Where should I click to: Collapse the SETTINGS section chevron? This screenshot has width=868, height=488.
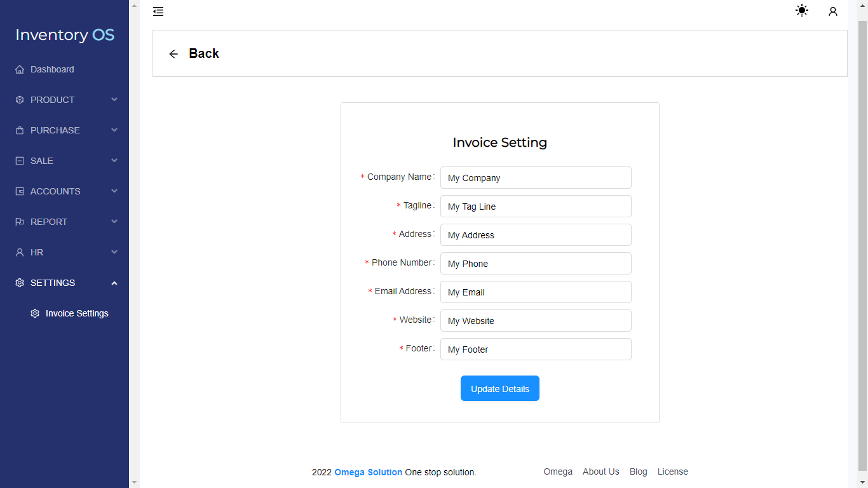[x=114, y=283]
